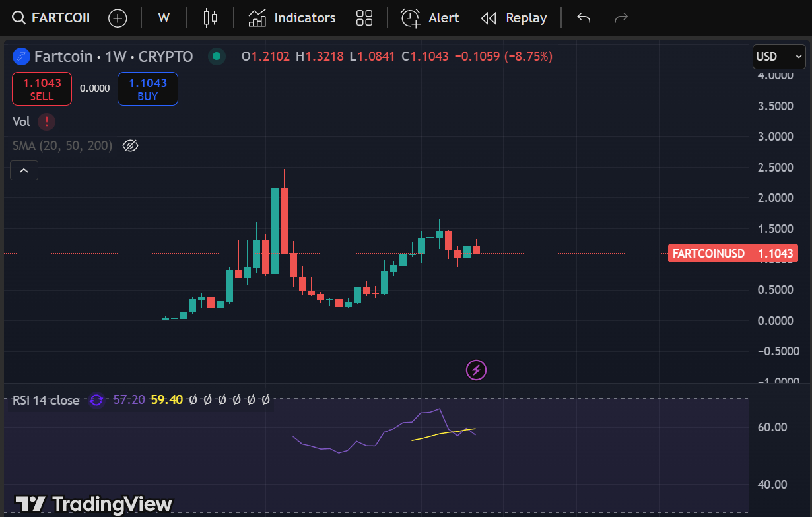Open the W weekly interval selector
812x517 pixels.
164,18
